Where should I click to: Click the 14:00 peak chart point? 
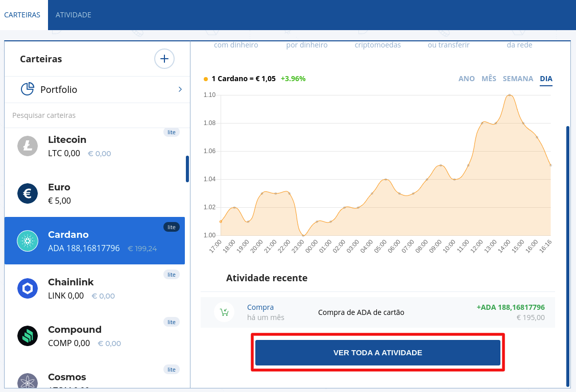pos(510,95)
